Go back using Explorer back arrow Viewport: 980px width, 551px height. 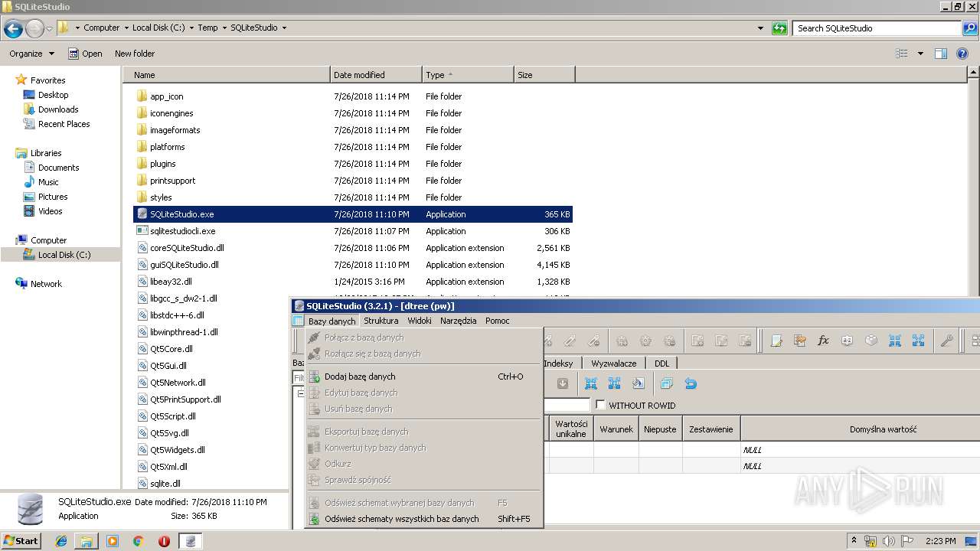pos(13,28)
